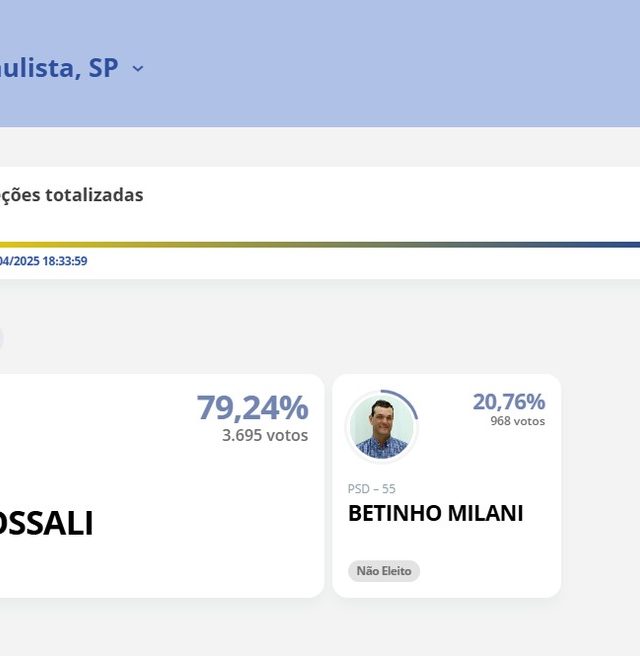Click the '968 votos' vote count
Image resolution: width=640 pixels, height=656 pixels.
(517, 421)
